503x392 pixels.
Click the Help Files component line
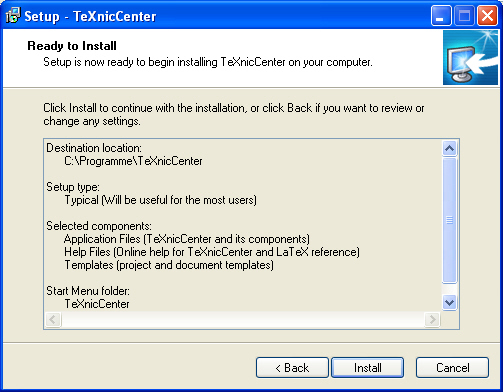pyautogui.click(x=212, y=252)
